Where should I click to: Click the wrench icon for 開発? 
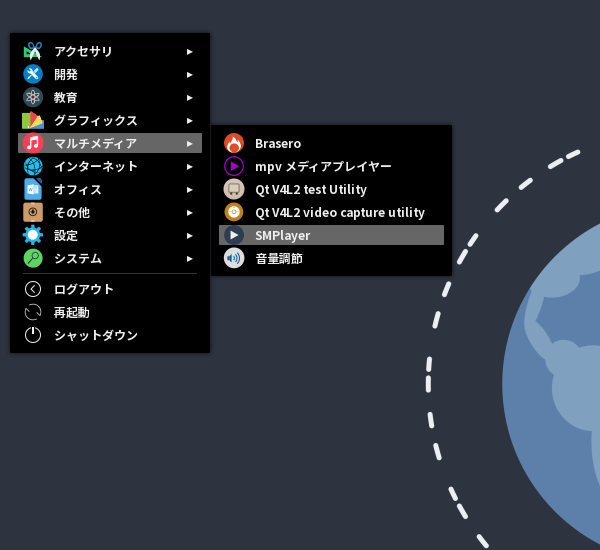tap(33, 74)
